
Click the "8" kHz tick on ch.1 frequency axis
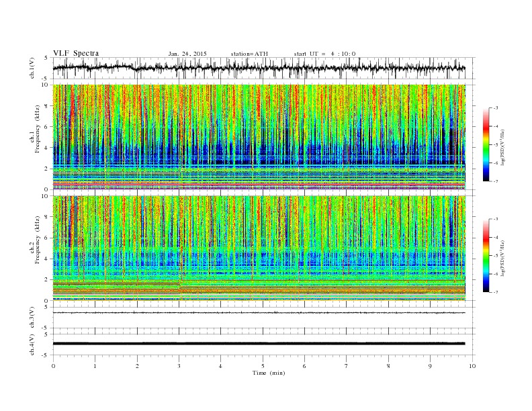(47, 106)
